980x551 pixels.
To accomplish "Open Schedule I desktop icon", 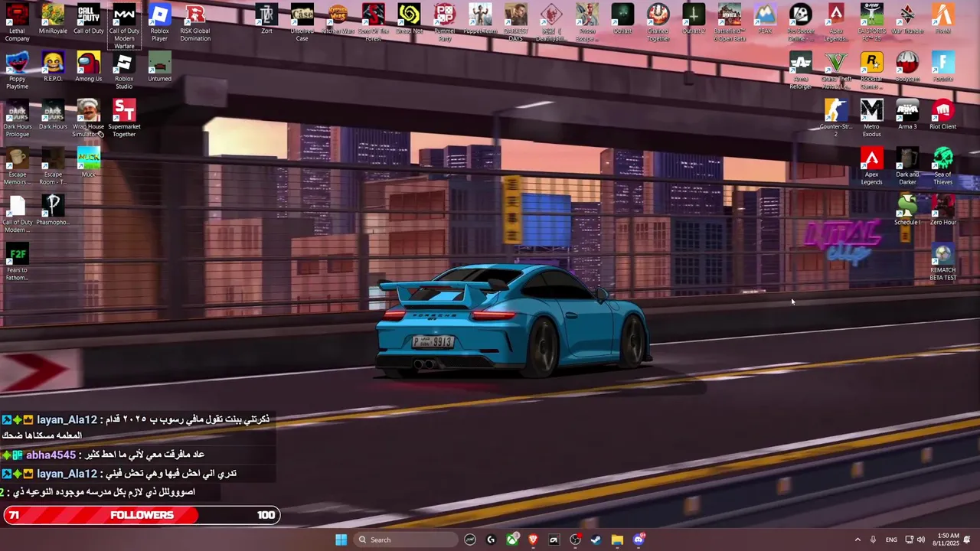I will click(907, 210).
